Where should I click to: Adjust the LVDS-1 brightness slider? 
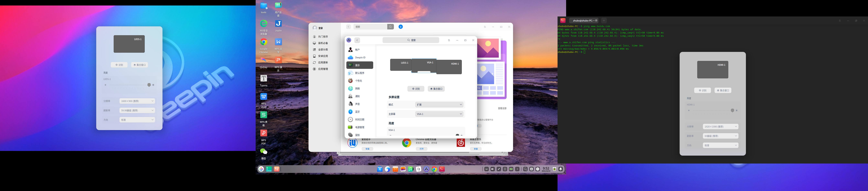[149, 85]
